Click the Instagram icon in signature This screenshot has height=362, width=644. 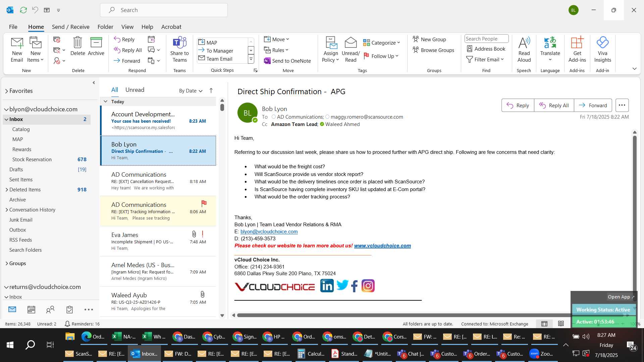368,286
